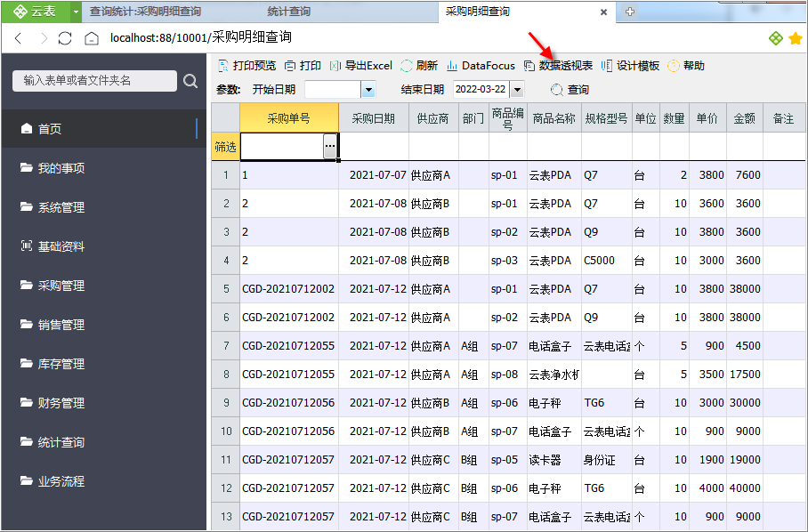Click the green diamond icon near the star
The width and height of the screenshot is (808, 532).
pos(776,38)
